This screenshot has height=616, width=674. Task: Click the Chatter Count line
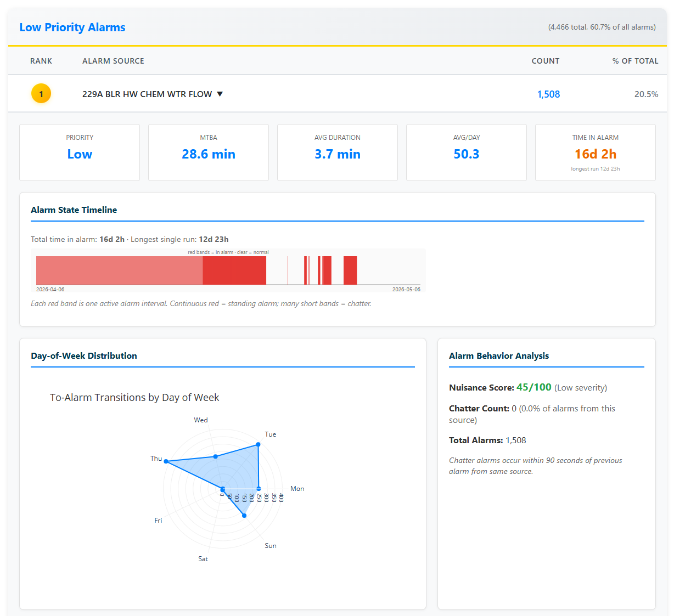point(532,414)
